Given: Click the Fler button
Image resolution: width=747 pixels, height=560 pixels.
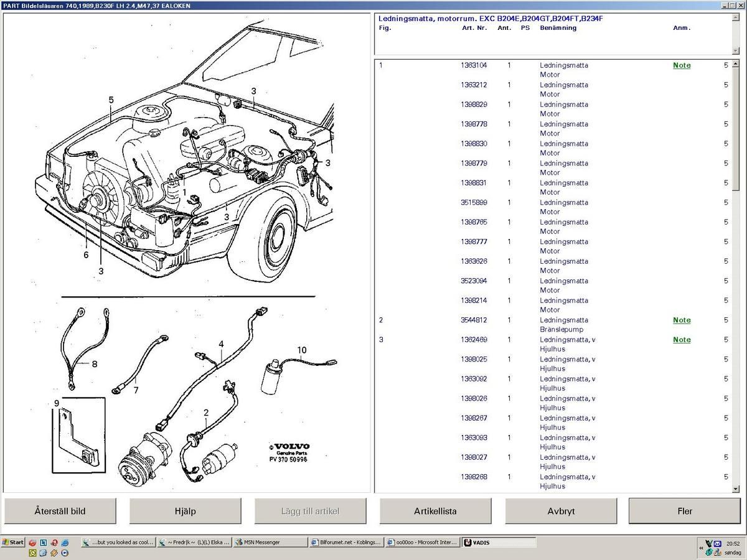Looking at the screenshot, I should point(685,511).
